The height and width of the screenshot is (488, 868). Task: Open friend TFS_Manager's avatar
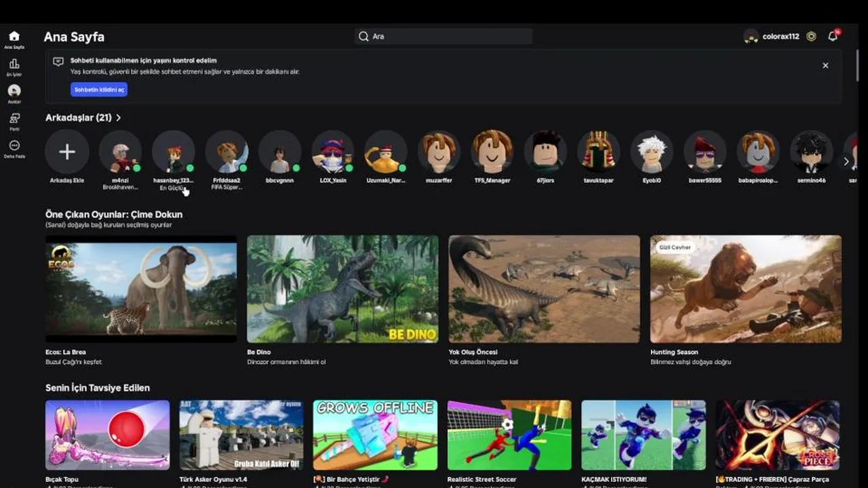[492, 152]
